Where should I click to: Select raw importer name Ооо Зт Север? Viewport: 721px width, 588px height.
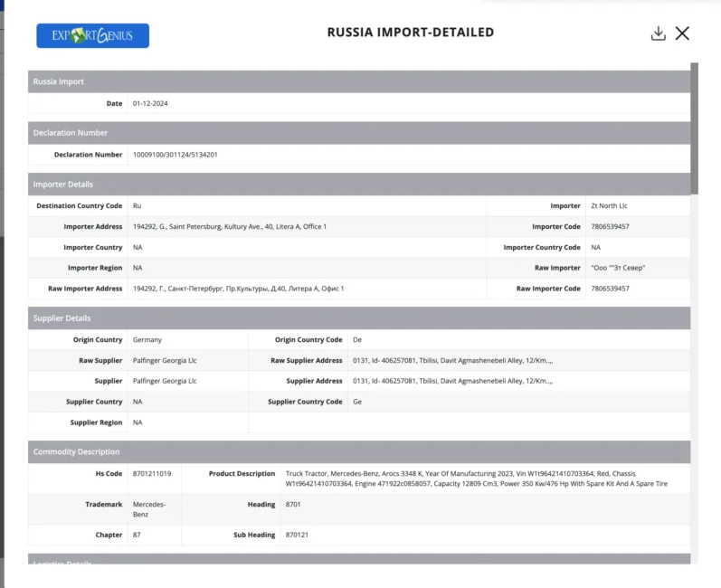(618, 268)
